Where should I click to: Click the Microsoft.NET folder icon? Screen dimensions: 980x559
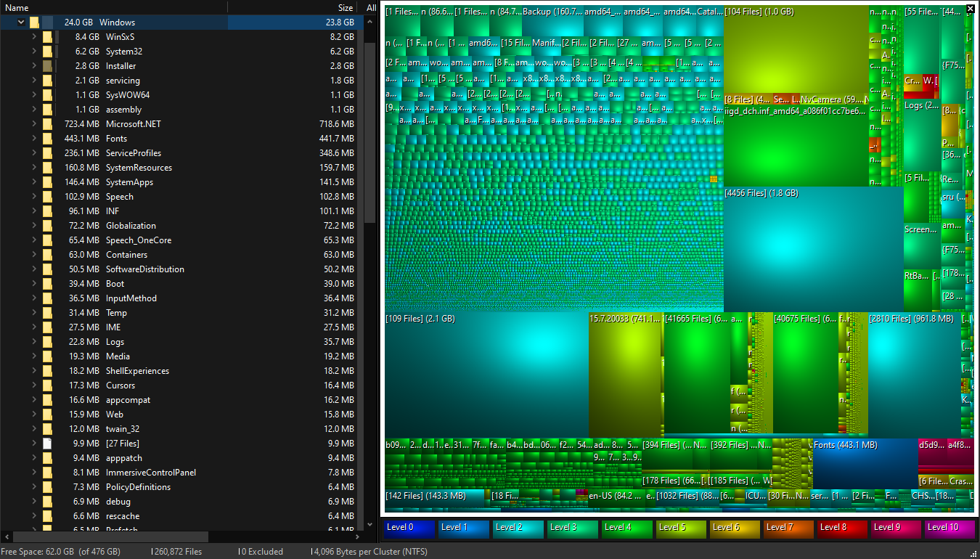[x=47, y=123]
